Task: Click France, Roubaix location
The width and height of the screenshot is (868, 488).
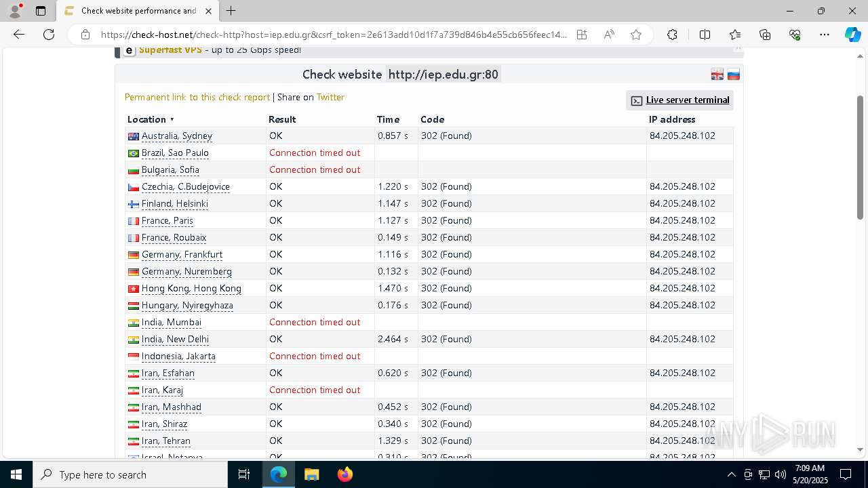Action: point(174,238)
